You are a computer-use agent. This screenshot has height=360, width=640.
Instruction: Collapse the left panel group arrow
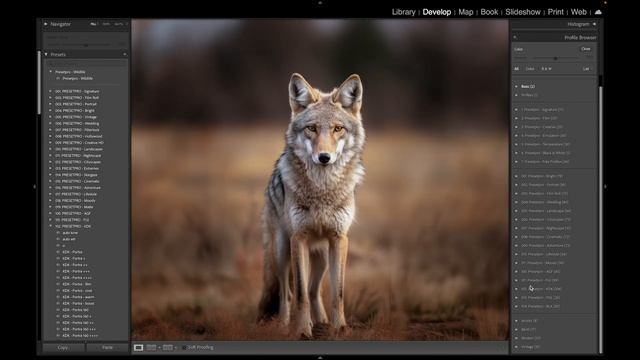tap(34, 187)
